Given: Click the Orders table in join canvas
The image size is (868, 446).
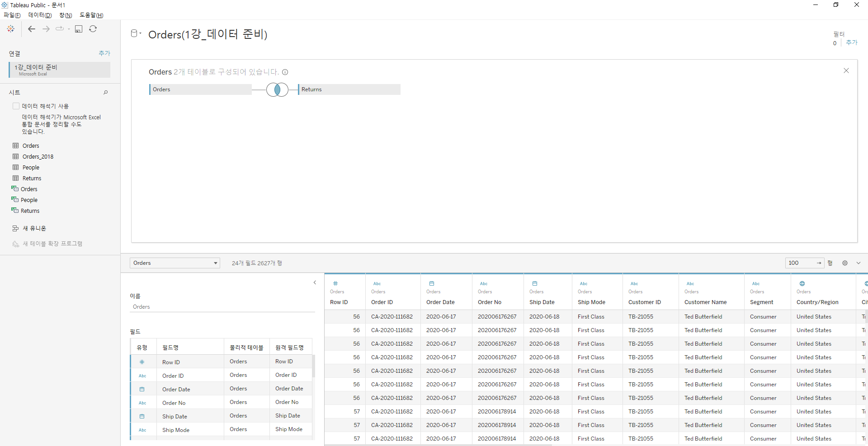Looking at the screenshot, I should 200,89.
